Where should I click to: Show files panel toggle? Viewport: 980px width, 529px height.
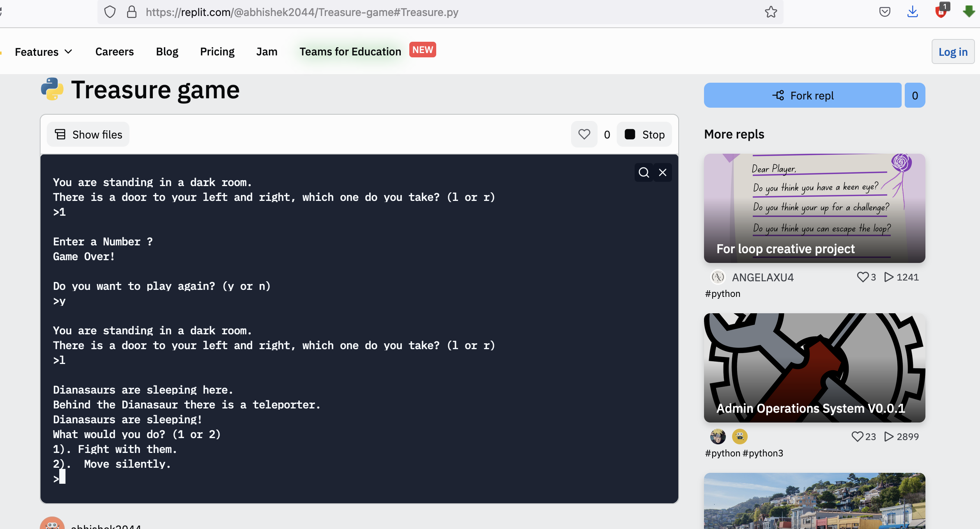point(88,135)
